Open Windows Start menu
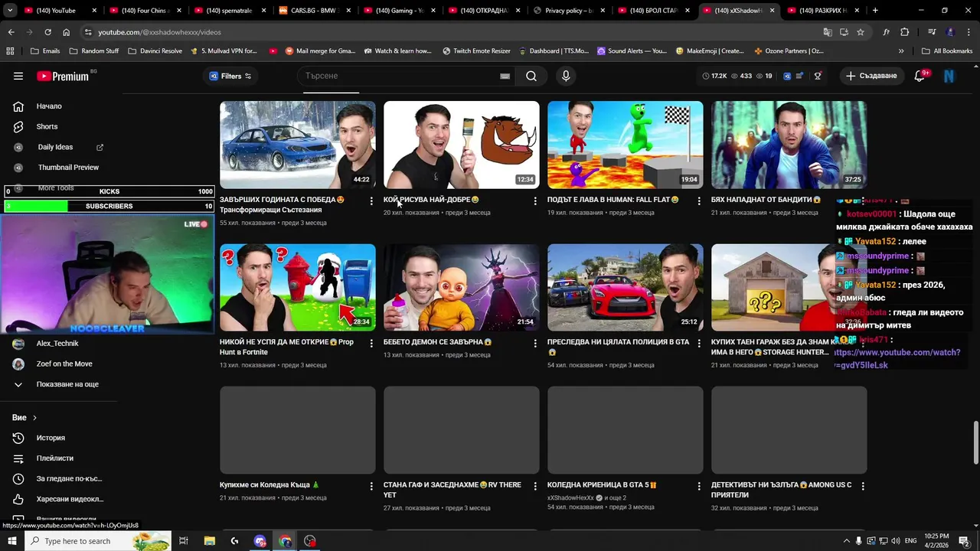This screenshot has width=980, height=551. pyautogui.click(x=11, y=541)
